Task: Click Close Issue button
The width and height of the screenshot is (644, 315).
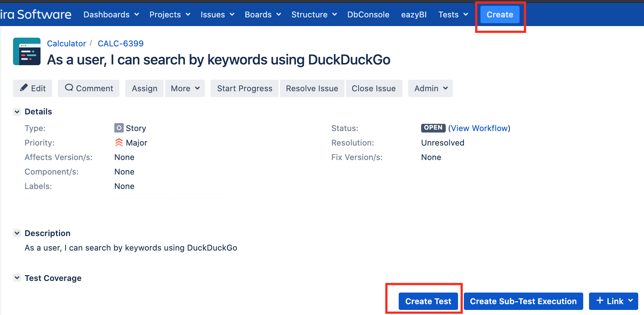Action: coord(374,88)
